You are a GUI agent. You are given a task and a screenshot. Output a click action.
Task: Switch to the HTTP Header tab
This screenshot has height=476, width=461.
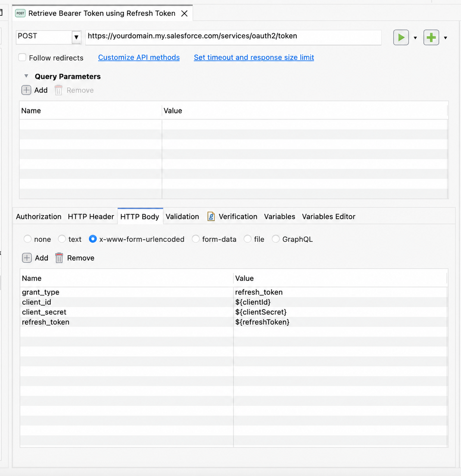[x=91, y=217]
